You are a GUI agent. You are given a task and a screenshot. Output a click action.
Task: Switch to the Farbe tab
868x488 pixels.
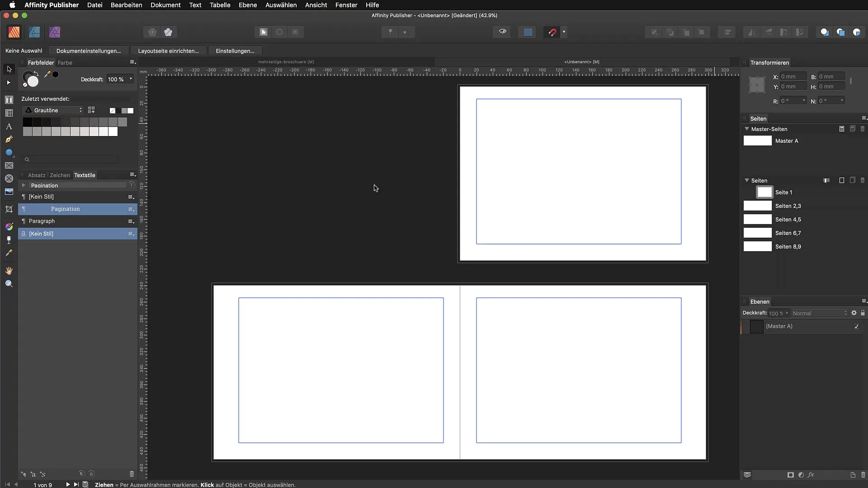pos(65,62)
